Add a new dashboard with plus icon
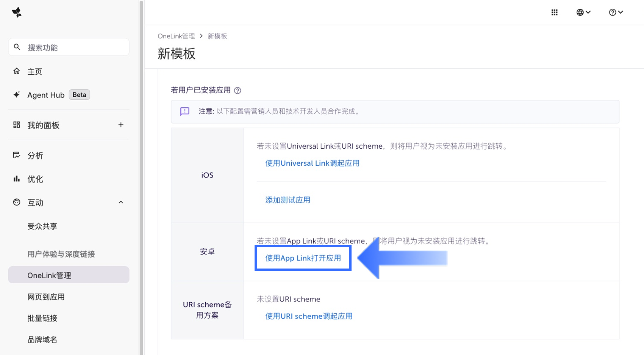Image resolution: width=644 pixels, height=355 pixels. pyautogui.click(x=121, y=125)
